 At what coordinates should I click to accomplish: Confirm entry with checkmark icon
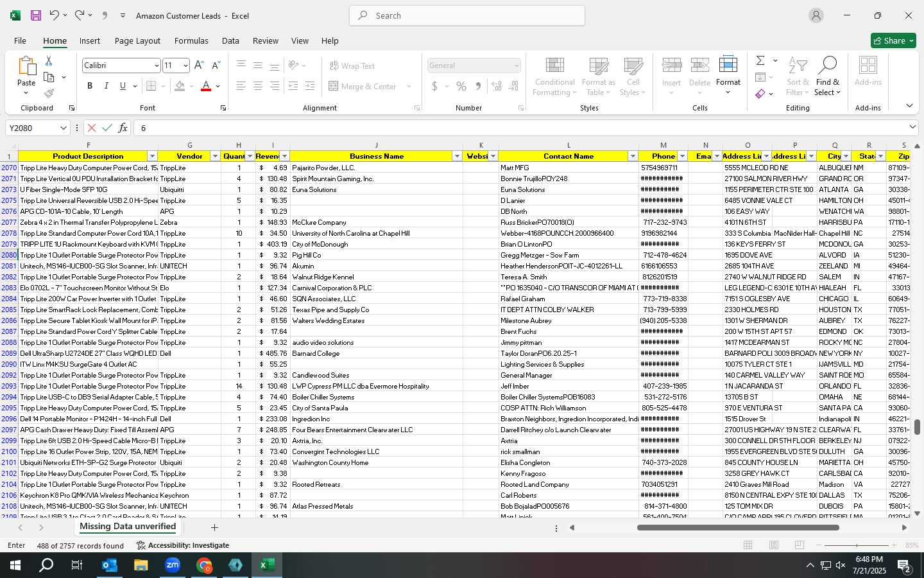click(107, 128)
